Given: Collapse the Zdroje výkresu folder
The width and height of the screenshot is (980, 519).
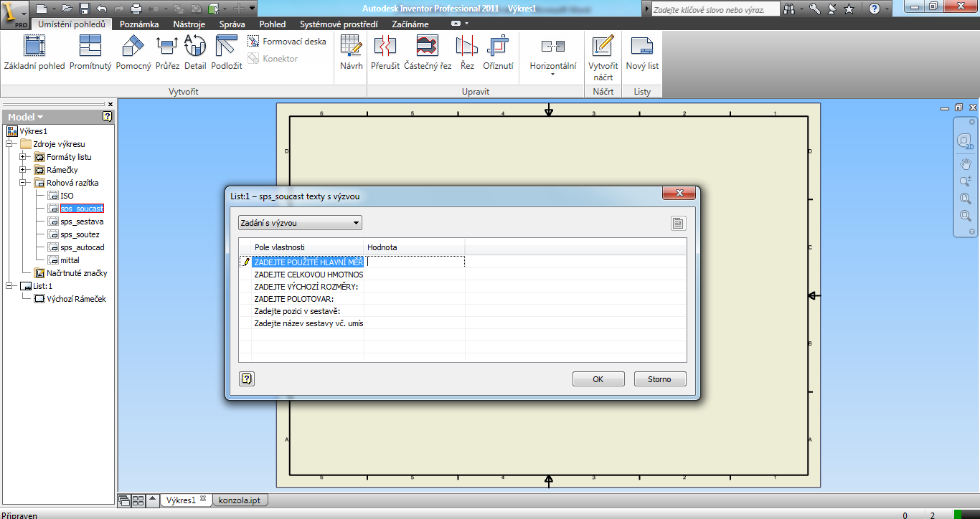Looking at the screenshot, I should click(x=10, y=144).
